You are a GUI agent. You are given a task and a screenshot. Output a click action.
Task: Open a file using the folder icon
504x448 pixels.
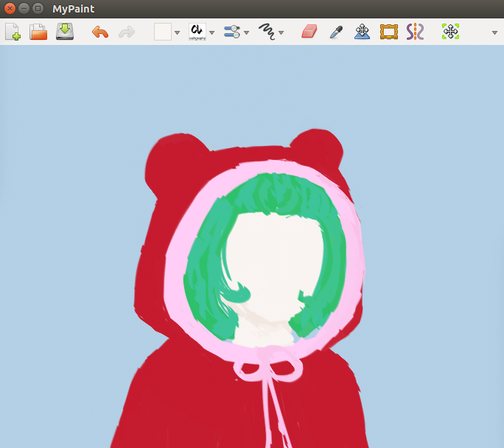pyautogui.click(x=38, y=32)
